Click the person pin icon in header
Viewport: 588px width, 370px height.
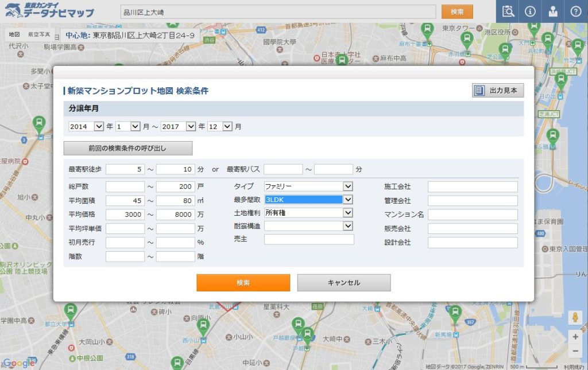553,11
